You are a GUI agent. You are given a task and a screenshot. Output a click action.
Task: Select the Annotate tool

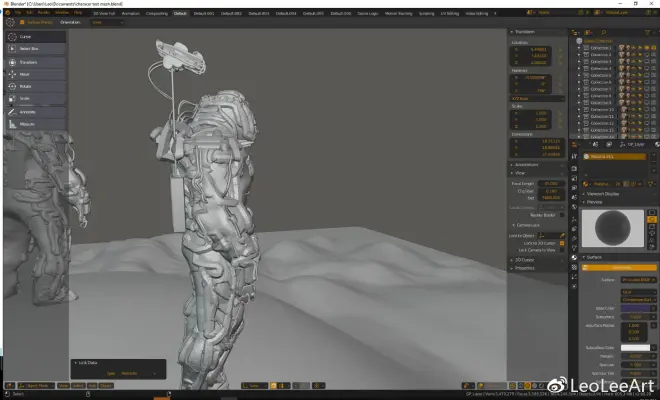tap(36, 112)
